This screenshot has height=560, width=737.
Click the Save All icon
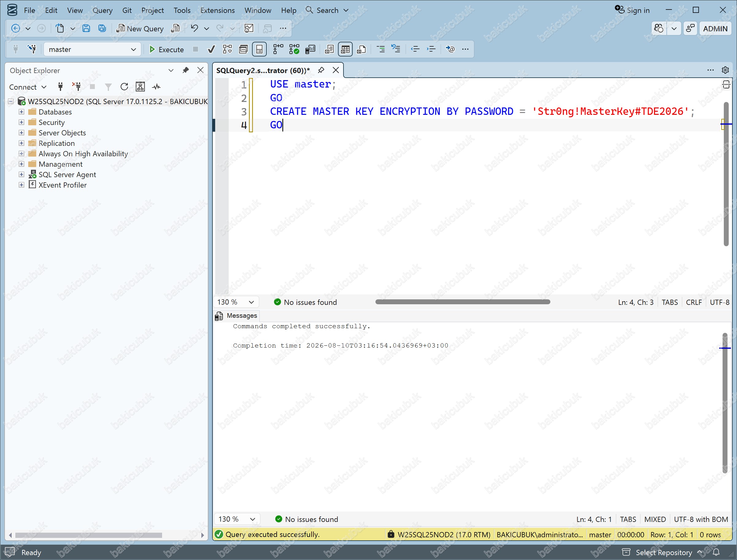point(102,28)
